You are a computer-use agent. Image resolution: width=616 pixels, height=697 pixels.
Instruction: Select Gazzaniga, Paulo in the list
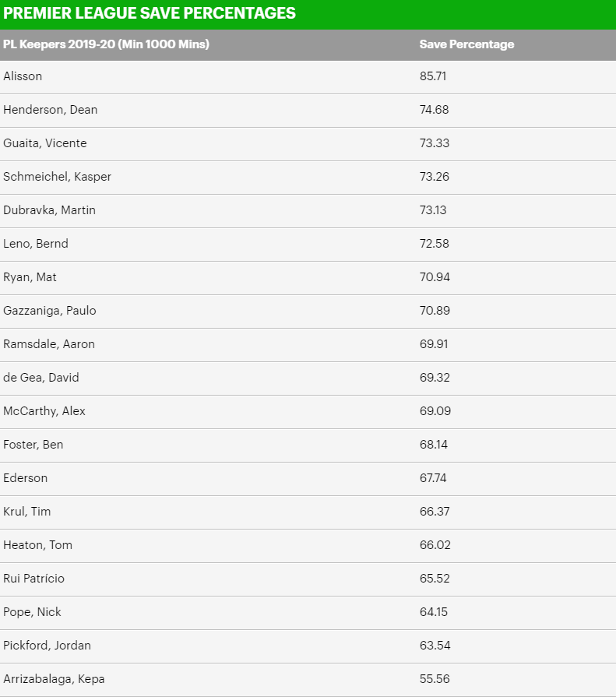[x=50, y=311]
